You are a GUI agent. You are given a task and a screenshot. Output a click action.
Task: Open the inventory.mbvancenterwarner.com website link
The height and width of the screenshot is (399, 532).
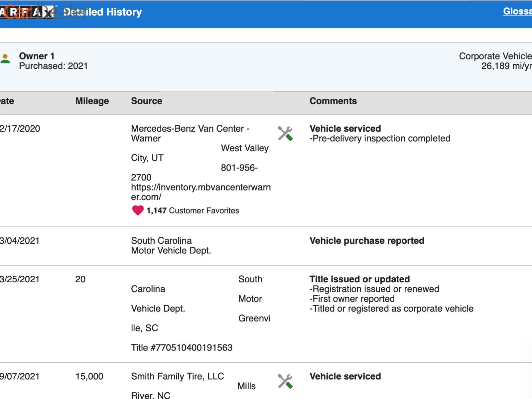point(200,192)
